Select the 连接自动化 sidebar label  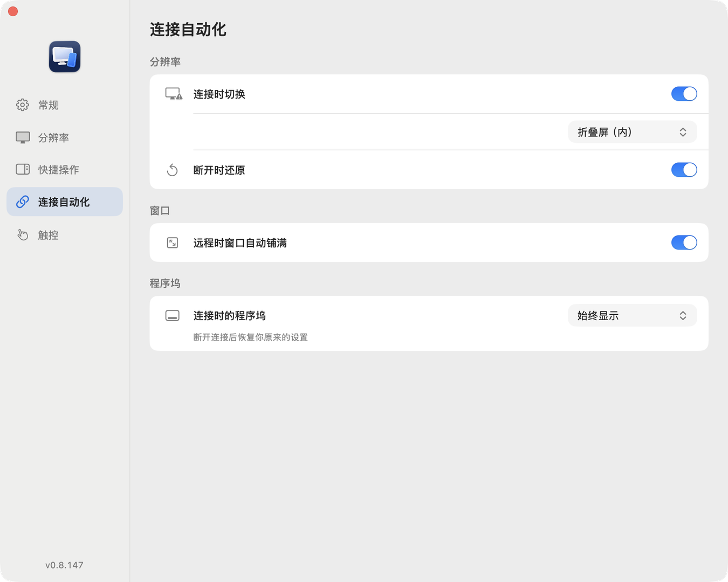click(64, 202)
